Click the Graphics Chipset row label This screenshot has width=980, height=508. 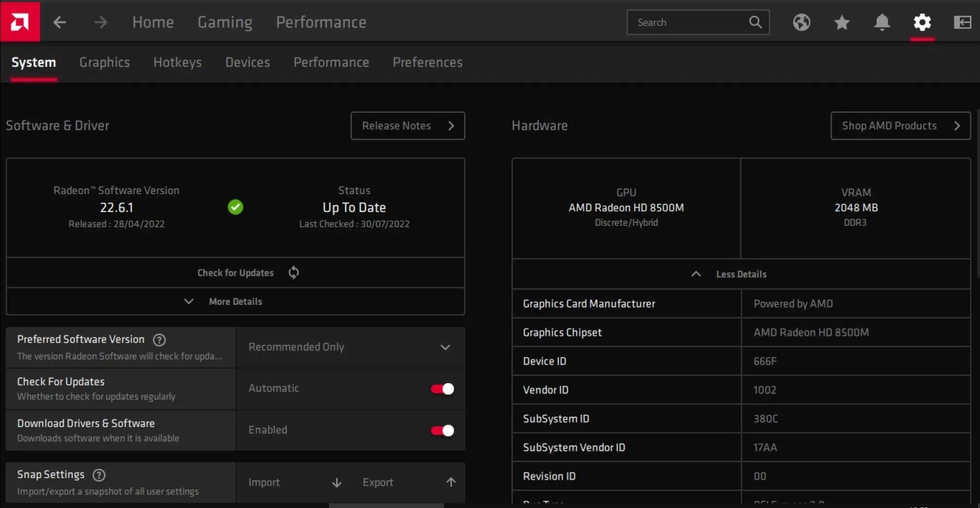pos(562,332)
